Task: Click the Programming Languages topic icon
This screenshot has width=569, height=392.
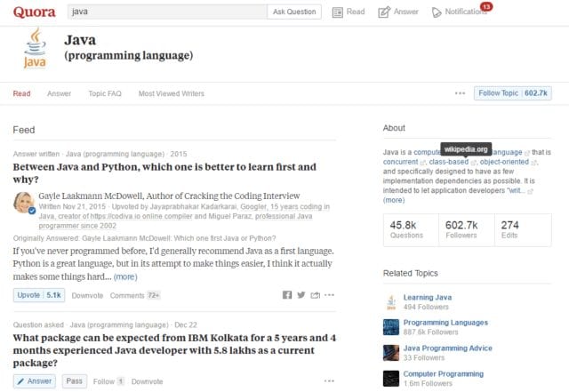Action: [x=391, y=327]
